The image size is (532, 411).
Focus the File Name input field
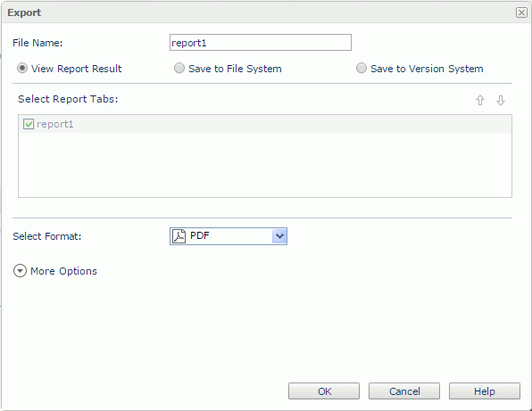click(x=261, y=43)
